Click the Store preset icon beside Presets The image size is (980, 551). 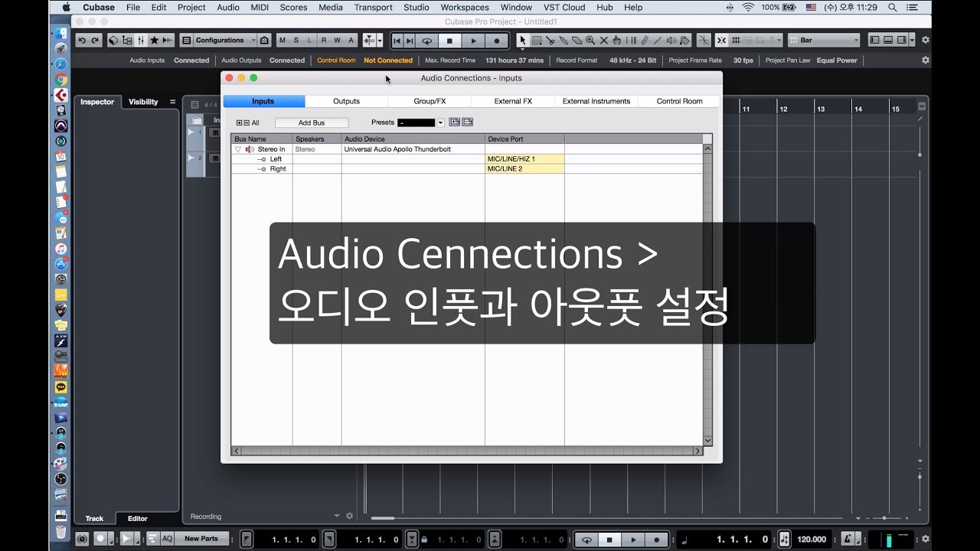(454, 122)
